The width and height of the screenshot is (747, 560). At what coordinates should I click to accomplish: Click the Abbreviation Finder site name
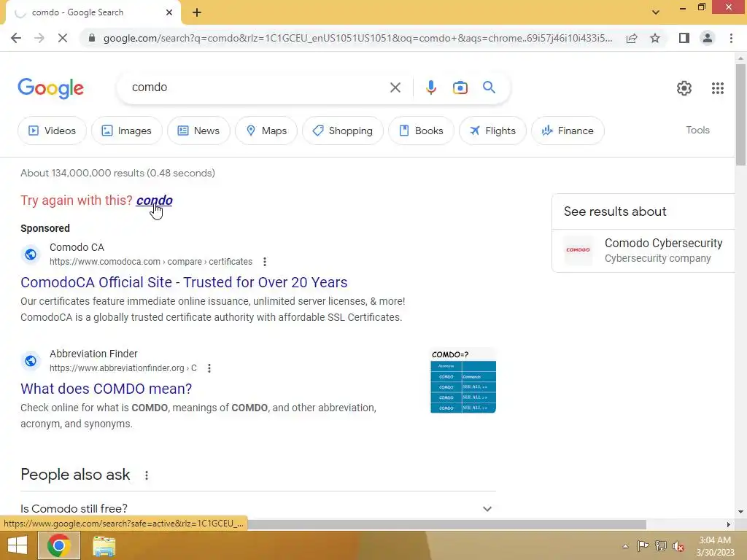pyautogui.click(x=93, y=354)
